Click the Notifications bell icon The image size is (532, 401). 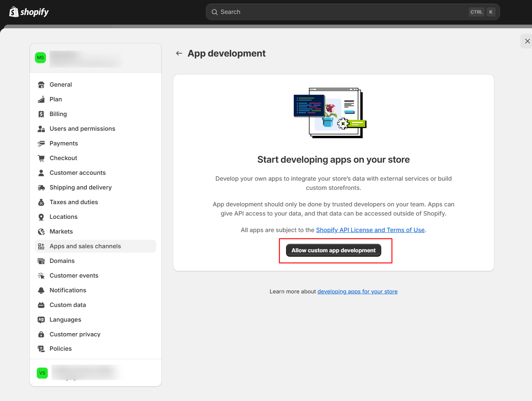point(41,290)
